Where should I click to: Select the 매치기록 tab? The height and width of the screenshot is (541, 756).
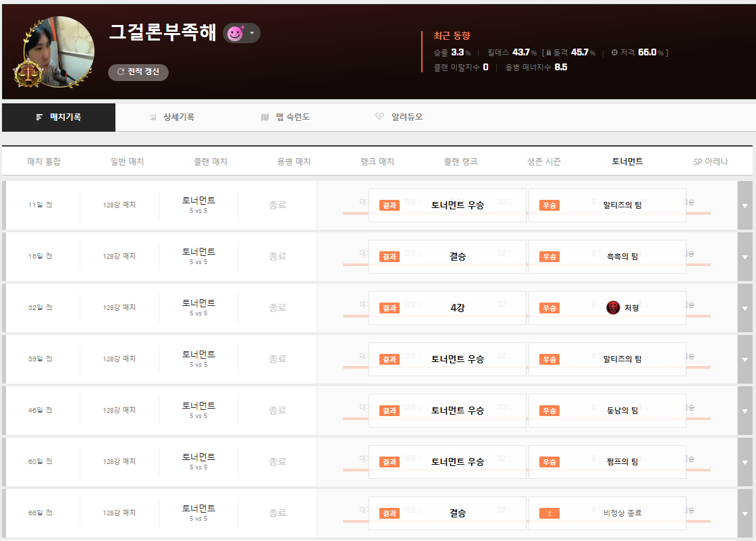[x=59, y=117]
